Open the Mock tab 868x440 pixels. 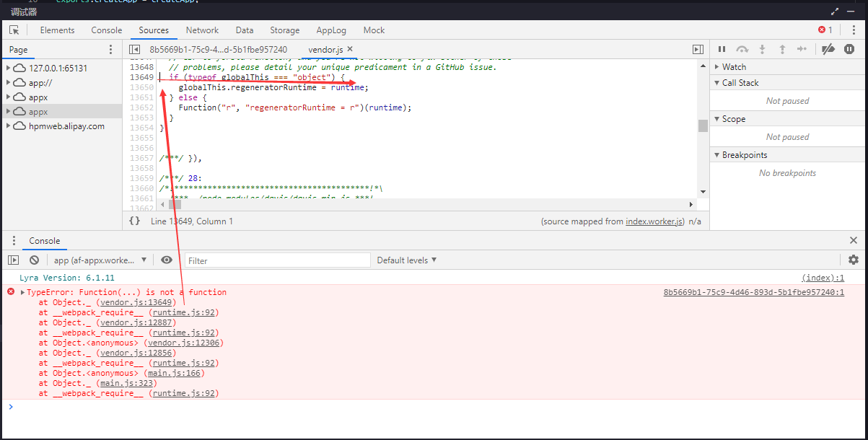pyautogui.click(x=374, y=30)
